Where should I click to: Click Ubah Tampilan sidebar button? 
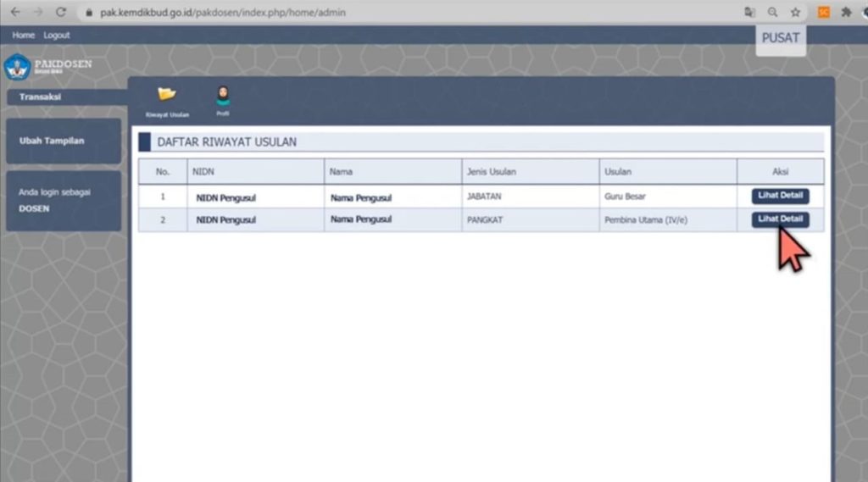64,141
